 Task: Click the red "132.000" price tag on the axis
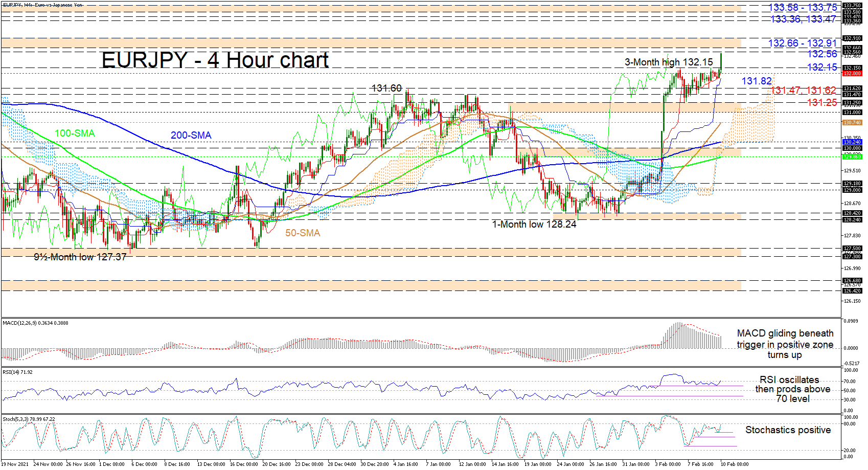pos(852,74)
